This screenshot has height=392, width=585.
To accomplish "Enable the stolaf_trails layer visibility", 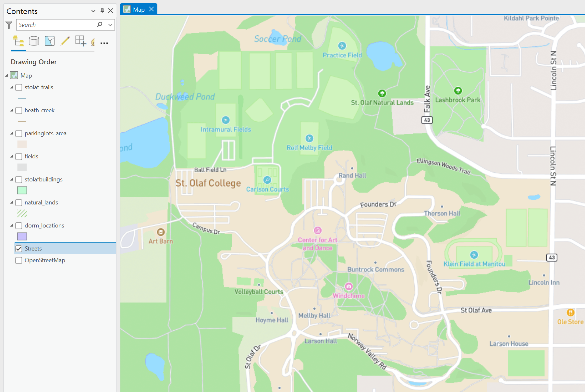I will click(x=18, y=87).
